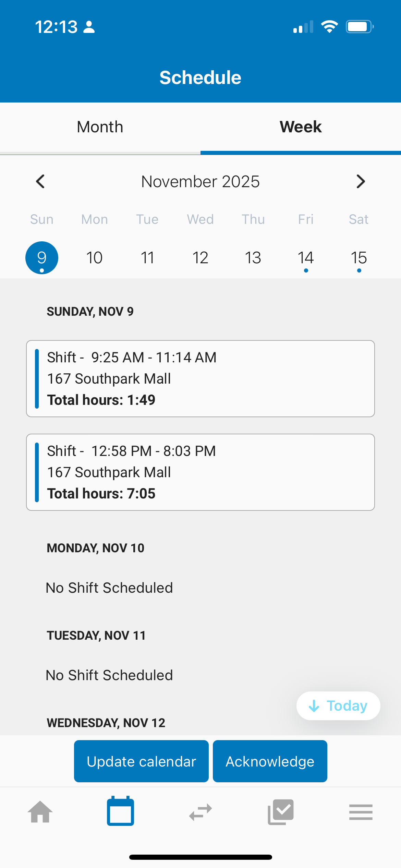Select the Week tab
Image resolution: width=401 pixels, height=868 pixels.
pos(301,127)
